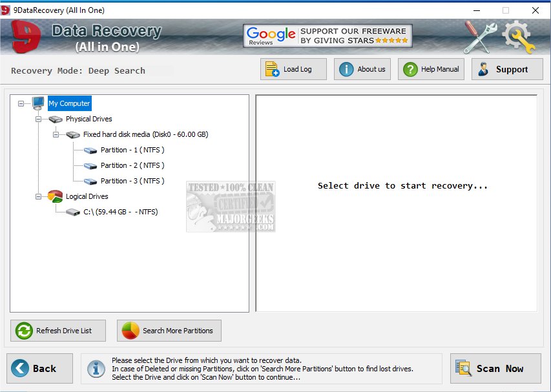Click the 9DataRecovery title bar app icon
551x392 pixels.
[5, 10]
